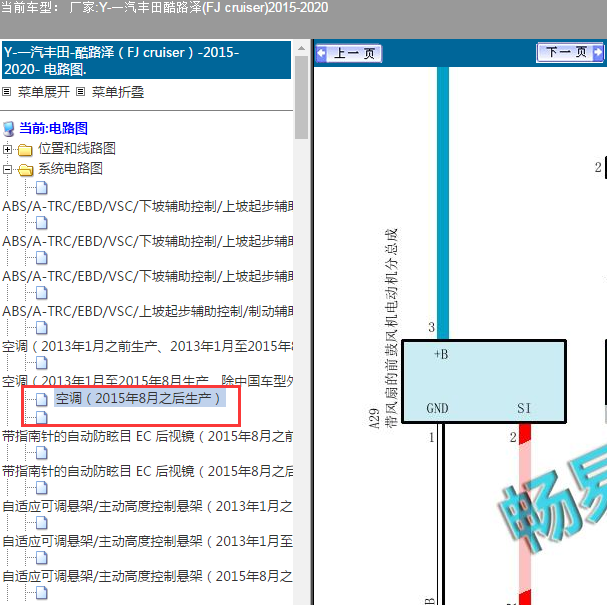Click the tree panel vertical scrollbar thumb
The image size is (607, 605).
point(301,97)
